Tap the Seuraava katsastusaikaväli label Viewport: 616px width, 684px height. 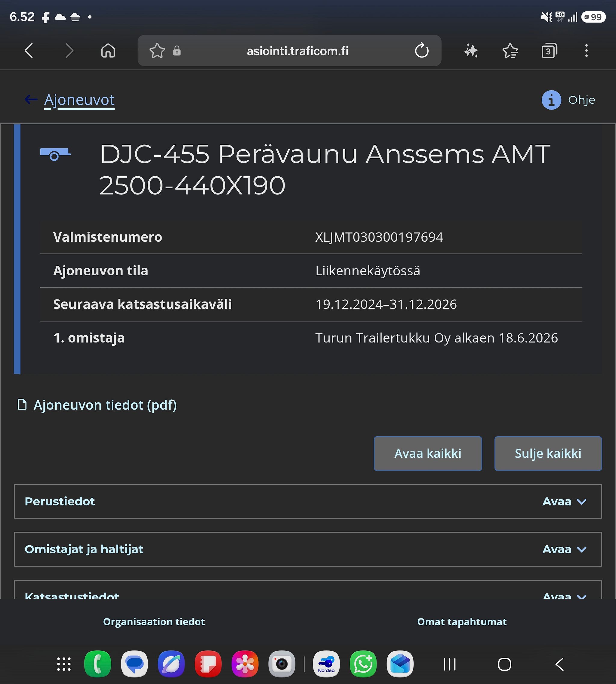143,304
